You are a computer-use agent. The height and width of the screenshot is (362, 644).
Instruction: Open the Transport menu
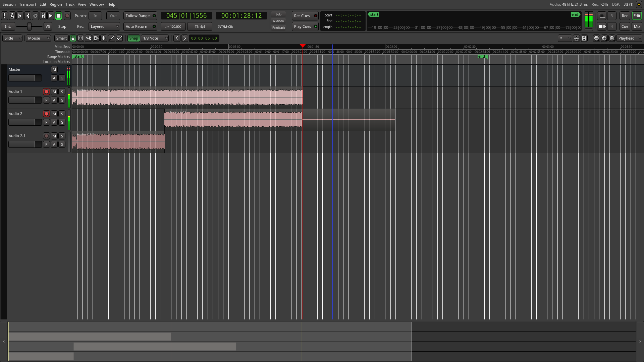pyautogui.click(x=28, y=4)
